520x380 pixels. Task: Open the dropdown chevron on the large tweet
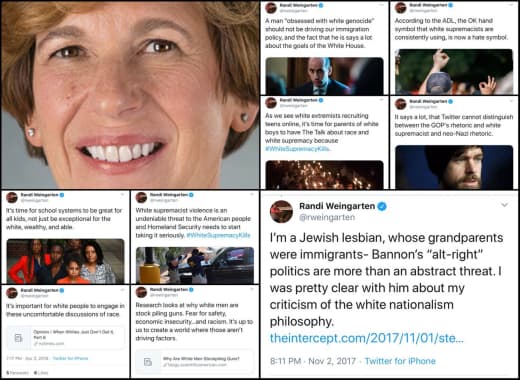505,205
